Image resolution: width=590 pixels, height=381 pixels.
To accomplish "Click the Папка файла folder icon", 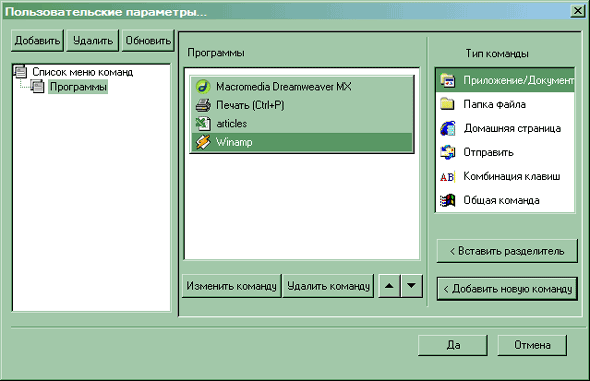I will (447, 104).
